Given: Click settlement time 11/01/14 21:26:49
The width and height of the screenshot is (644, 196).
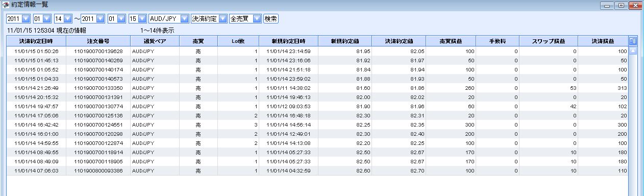Looking at the screenshot, I should point(37,88).
